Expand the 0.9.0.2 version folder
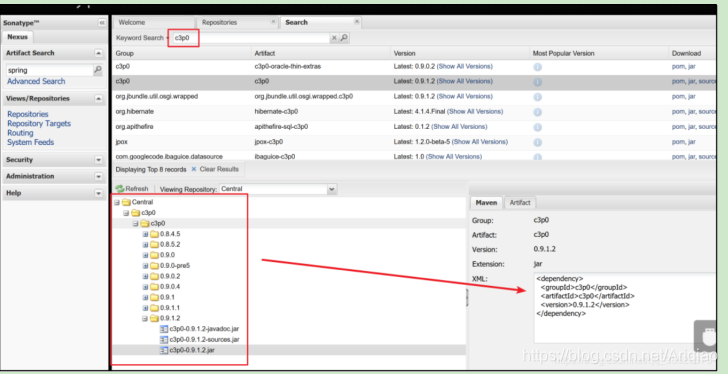Viewport: 728px width, 374px height. 145,277
